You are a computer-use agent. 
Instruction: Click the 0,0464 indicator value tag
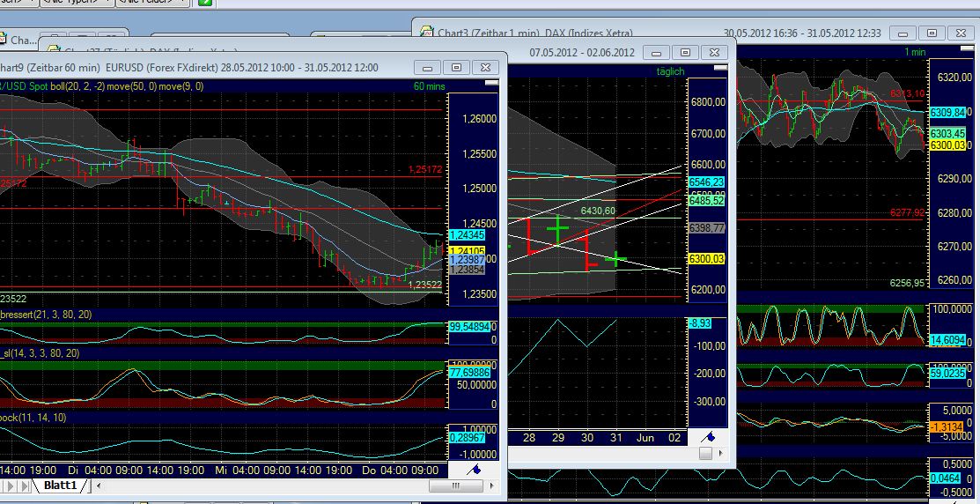(946, 478)
